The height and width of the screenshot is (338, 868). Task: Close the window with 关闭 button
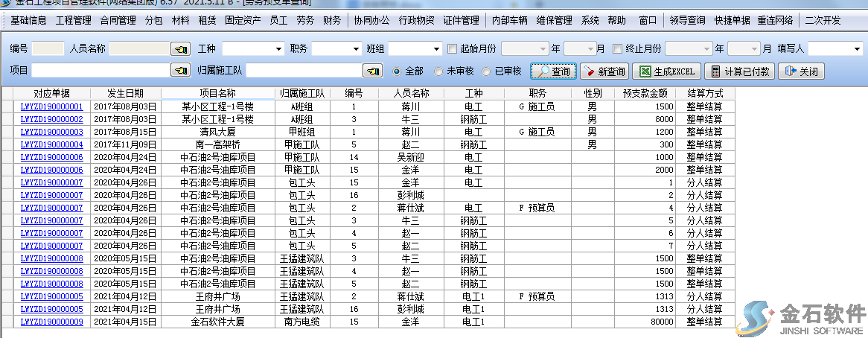pyautogui.click(x=801, y=71)
